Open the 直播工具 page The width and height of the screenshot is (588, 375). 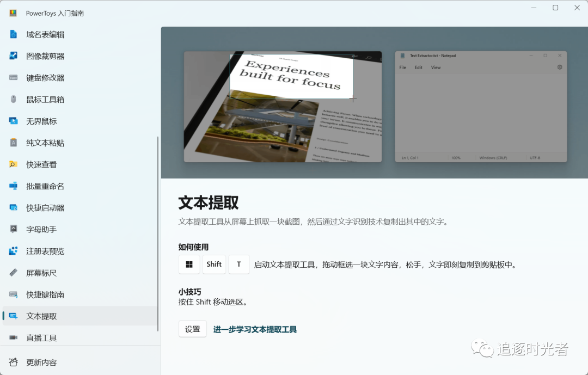pos(12,337)
